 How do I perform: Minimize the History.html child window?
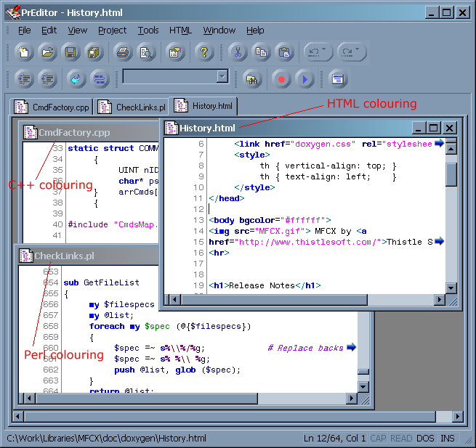(419, 128)
